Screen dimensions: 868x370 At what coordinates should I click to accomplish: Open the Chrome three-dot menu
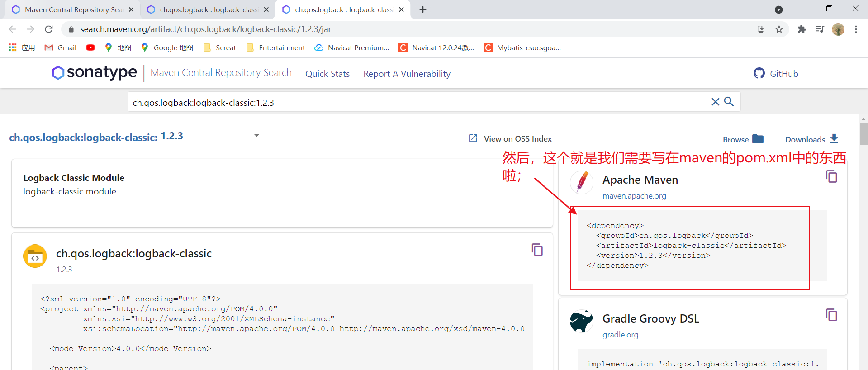[856, 29]
